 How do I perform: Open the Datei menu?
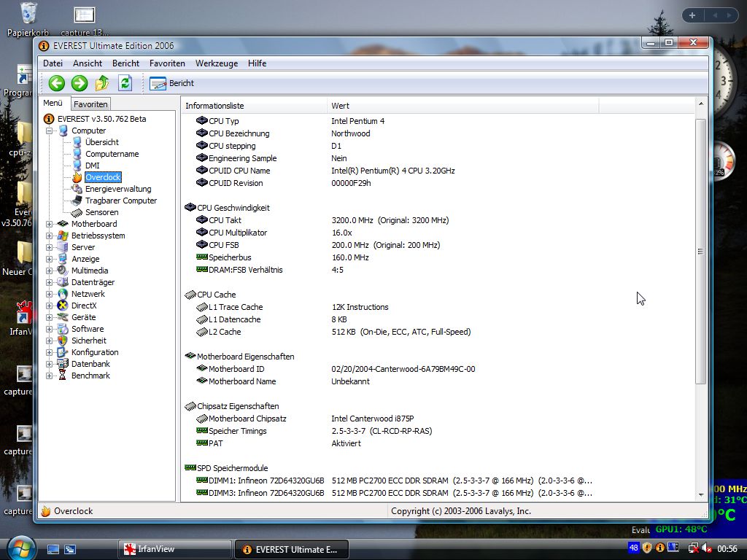pos(53,63)
